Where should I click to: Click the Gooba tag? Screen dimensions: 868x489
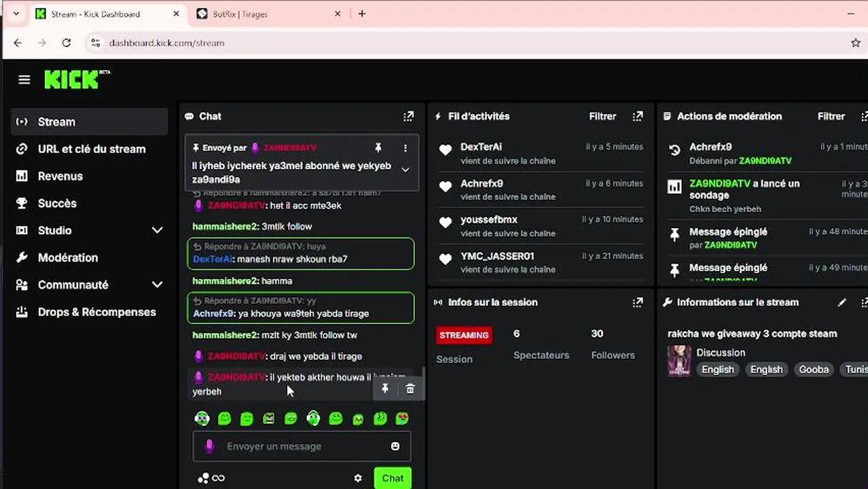click(x=814, y=369)
